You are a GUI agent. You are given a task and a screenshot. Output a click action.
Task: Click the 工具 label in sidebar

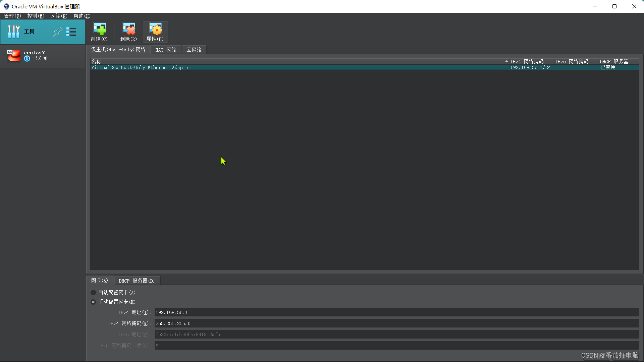(x=29, y=32)
